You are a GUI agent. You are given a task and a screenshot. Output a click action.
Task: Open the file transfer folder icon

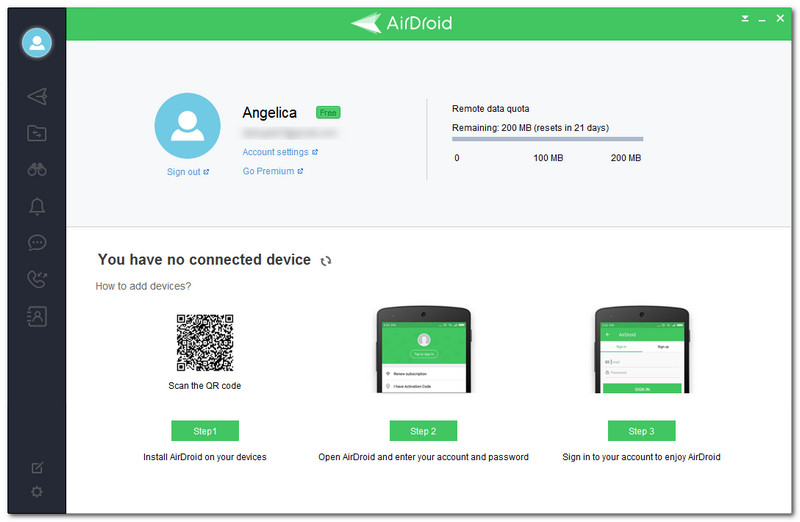coord(37,133)
